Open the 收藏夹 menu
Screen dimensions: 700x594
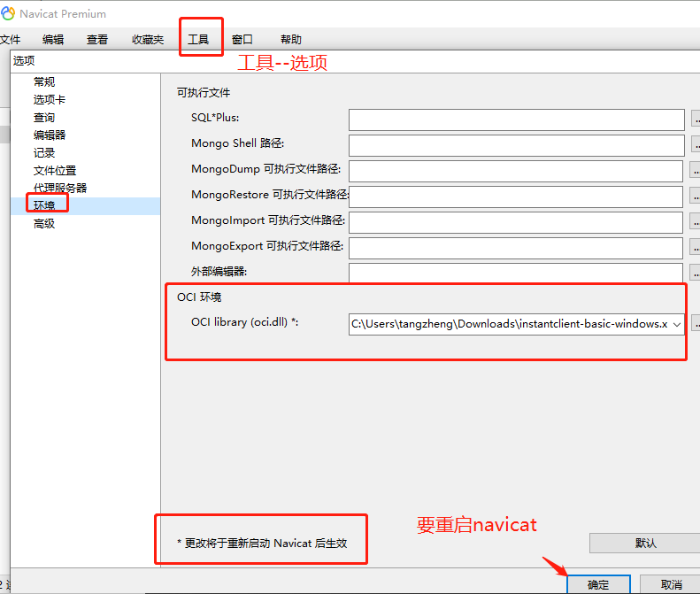pos(148,40)
